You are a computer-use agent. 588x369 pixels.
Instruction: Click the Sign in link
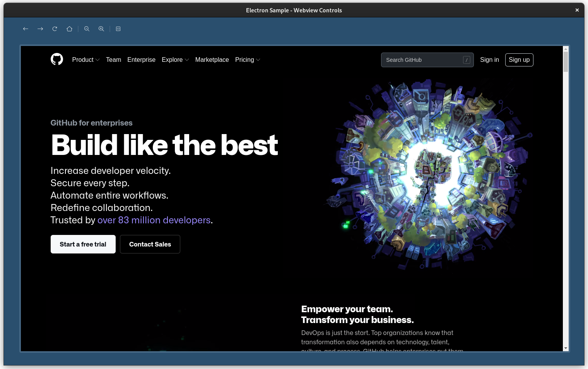(489, 60)
